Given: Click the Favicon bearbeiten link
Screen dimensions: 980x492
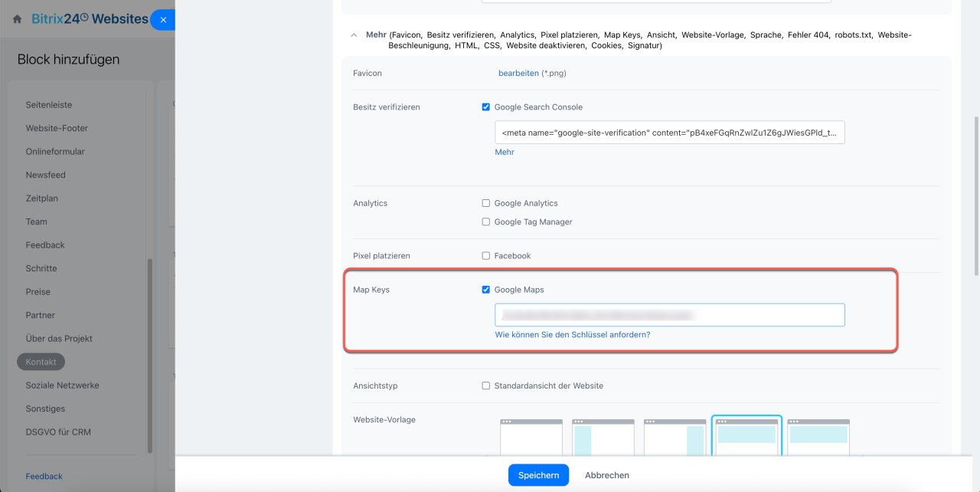Looking at the screenshot, I should 518,74.
